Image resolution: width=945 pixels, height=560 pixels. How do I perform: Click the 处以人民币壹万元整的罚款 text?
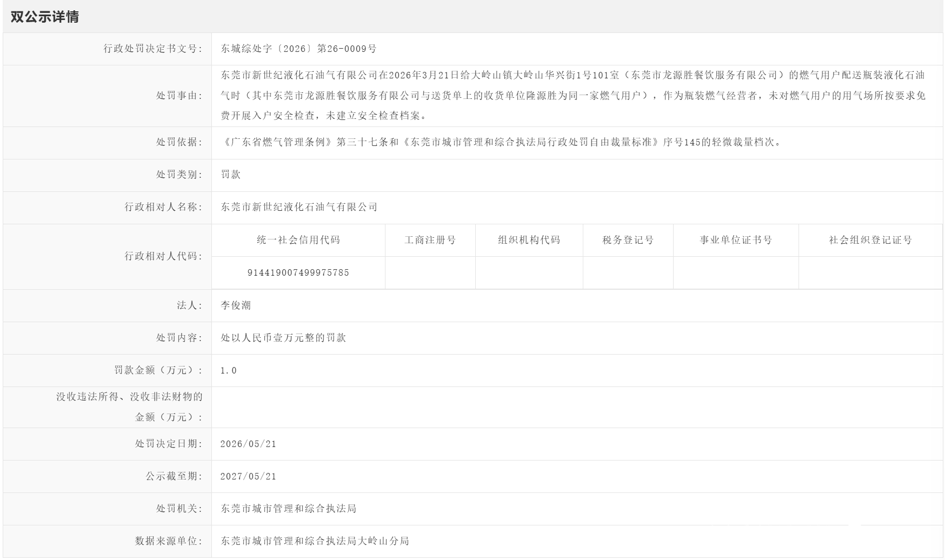(x=283, y=338)
